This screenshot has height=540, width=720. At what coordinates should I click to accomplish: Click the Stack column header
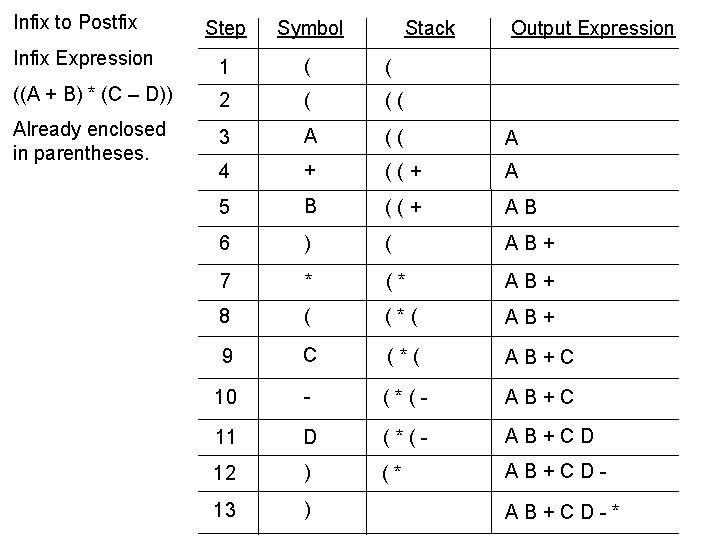tap(430, 28)
